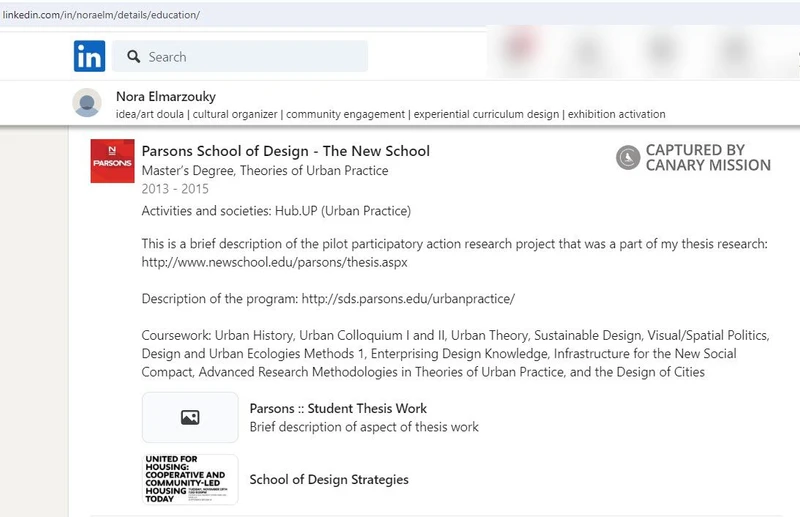Open the sds.parsons.edu urbanpractice URL
The image size is (800, 517).
pos(408,299)
